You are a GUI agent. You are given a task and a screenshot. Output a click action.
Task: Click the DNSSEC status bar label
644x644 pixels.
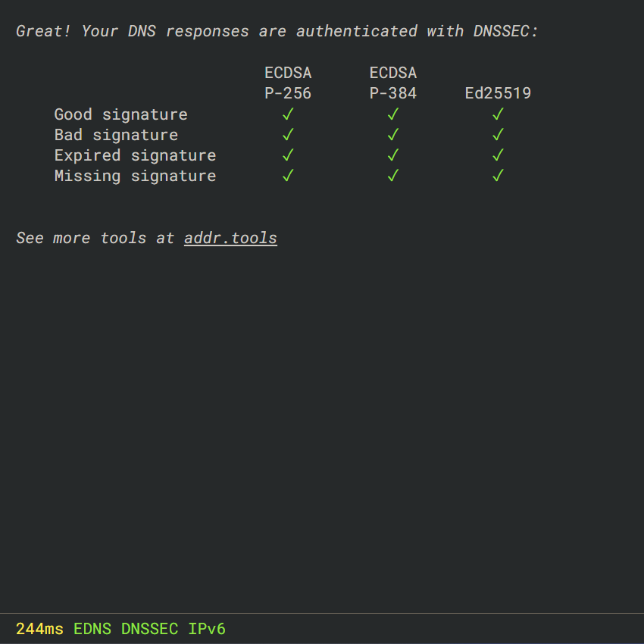pyautogui.click(x=149, y=629)
